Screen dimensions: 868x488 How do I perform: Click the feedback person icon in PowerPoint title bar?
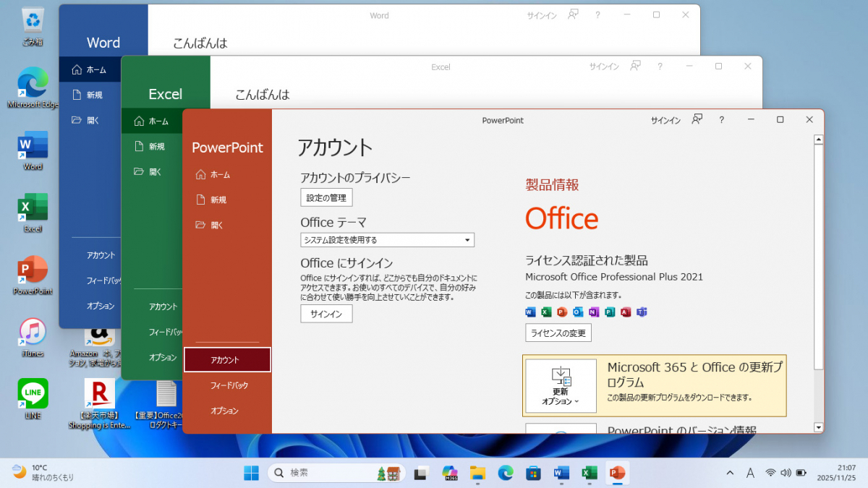point(697,120)
